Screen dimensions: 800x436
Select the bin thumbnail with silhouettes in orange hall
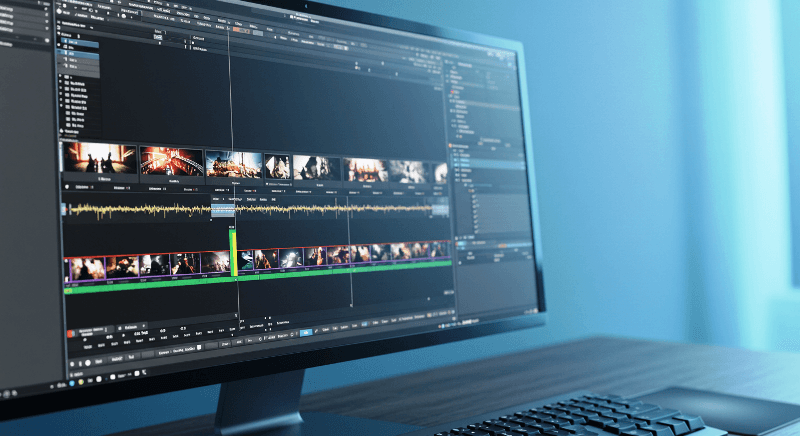pyautogui.click(x=100, y=159)
